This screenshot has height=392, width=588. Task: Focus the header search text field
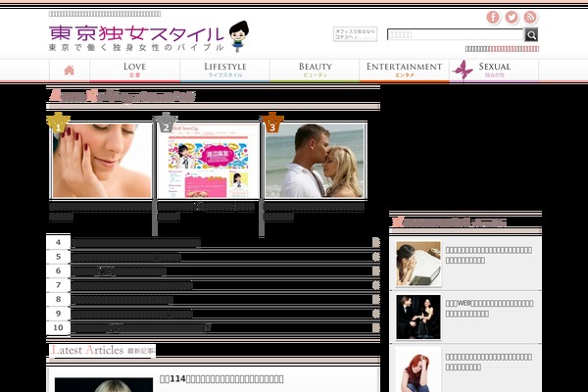[456, 34]
